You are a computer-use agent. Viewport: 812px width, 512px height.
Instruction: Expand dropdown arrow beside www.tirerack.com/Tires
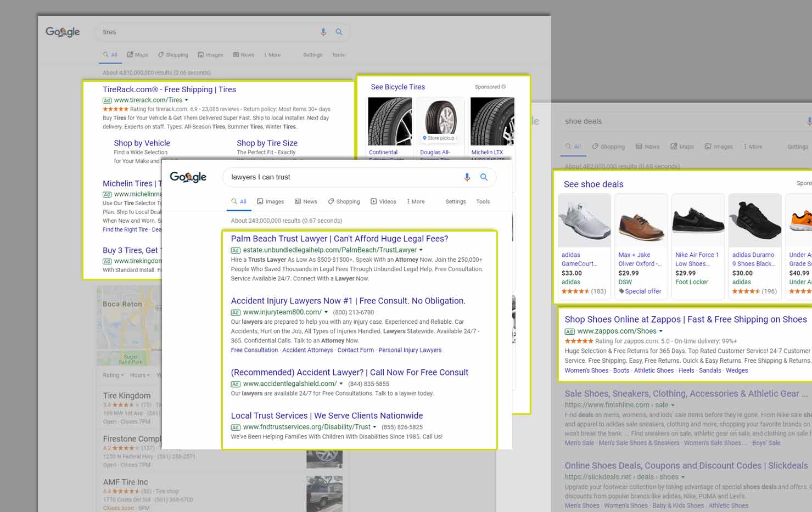[187, 100]
